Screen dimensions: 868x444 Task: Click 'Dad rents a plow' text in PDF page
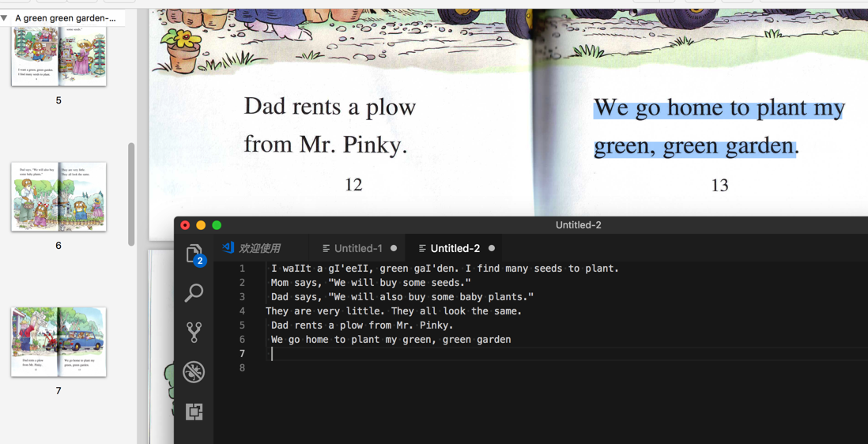(x=330, y=106)
